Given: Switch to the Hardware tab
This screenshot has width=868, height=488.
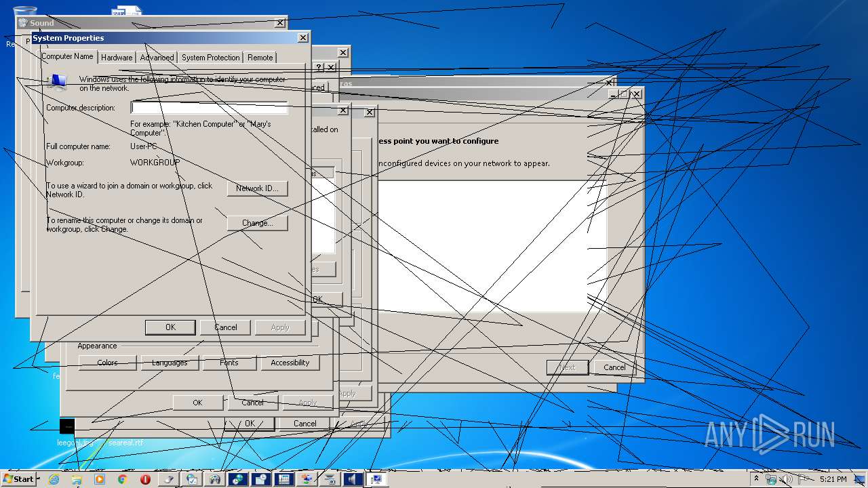Looking at the screenshot, I should point(117,58).
